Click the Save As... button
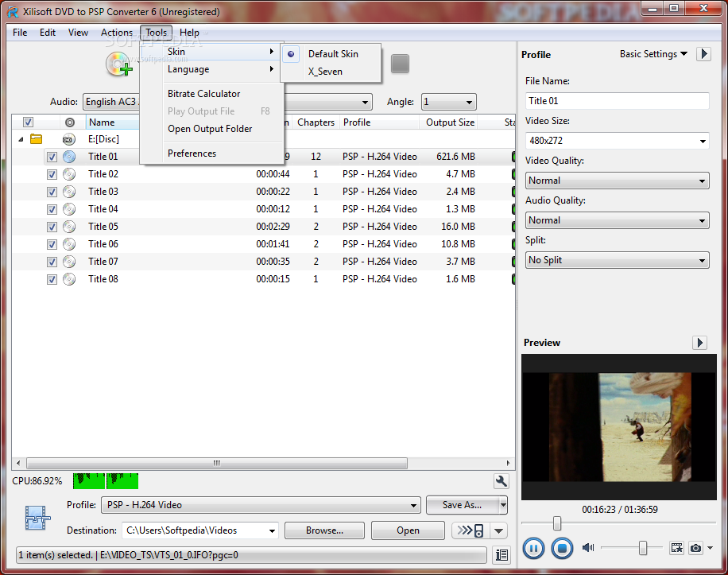 coord(462,505)
